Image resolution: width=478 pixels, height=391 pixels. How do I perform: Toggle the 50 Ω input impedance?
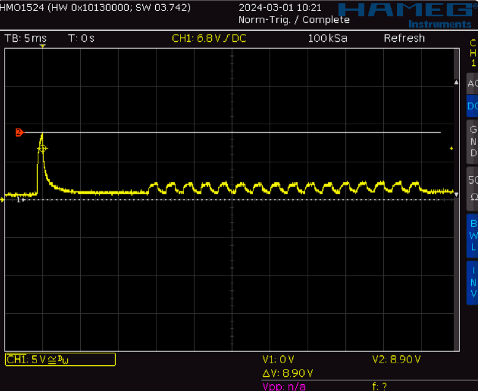tap(472, 189)
